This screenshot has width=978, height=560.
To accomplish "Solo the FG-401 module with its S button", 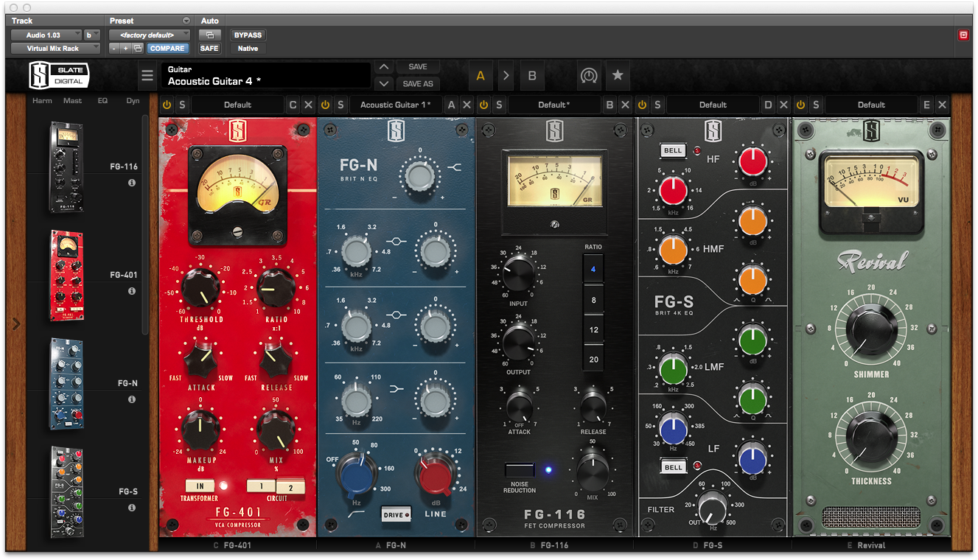I will tap(182, 105).
